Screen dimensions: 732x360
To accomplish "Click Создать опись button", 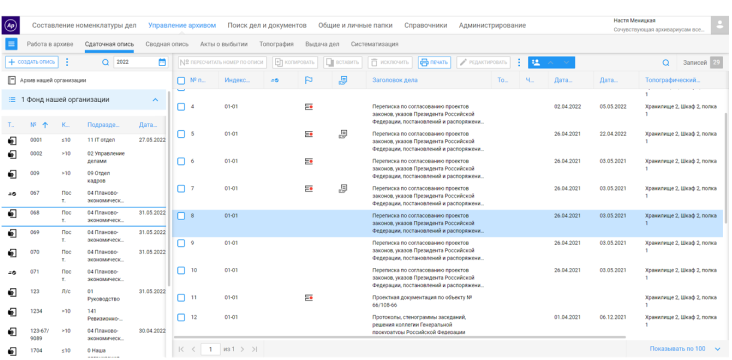I will 32,62.
